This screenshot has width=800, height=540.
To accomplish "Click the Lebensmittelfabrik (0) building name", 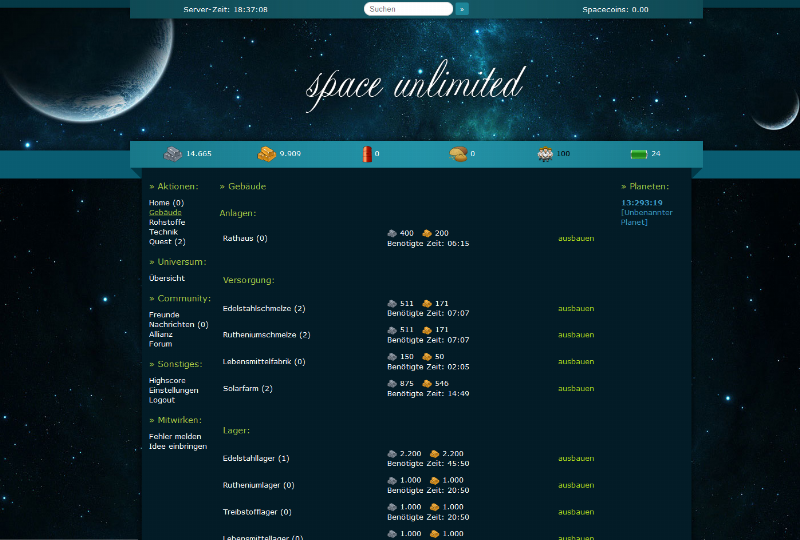I will (x=264, y=361).
